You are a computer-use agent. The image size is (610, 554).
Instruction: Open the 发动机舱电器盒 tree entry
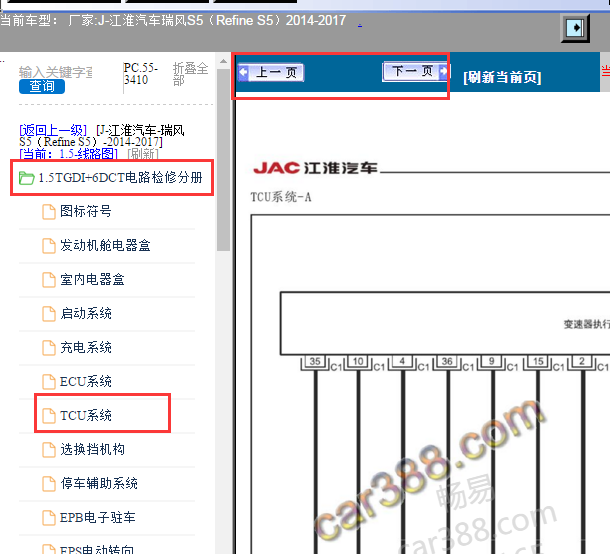(x=105, y=245)
